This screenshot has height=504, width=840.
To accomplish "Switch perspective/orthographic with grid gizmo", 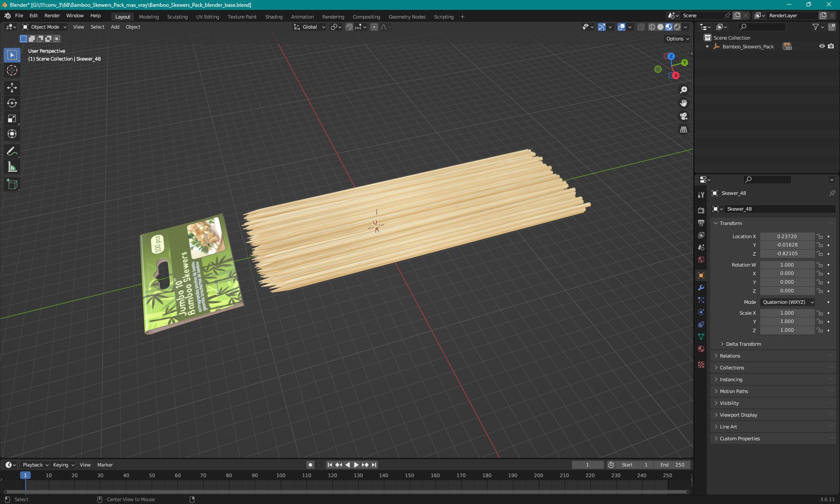I will (x=684, y=130).
